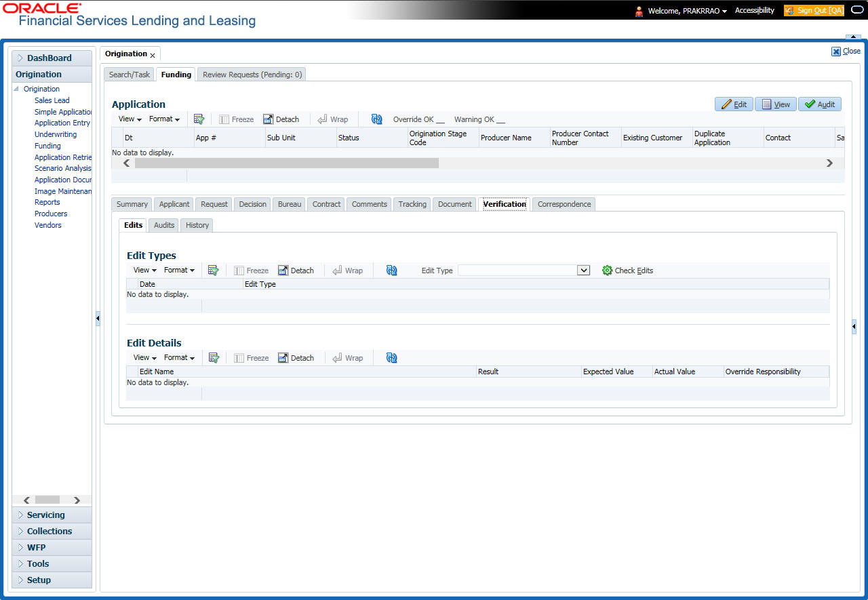Collapse the Origination tree node
This screenshot has height=600, width=868.
(16, 89)
